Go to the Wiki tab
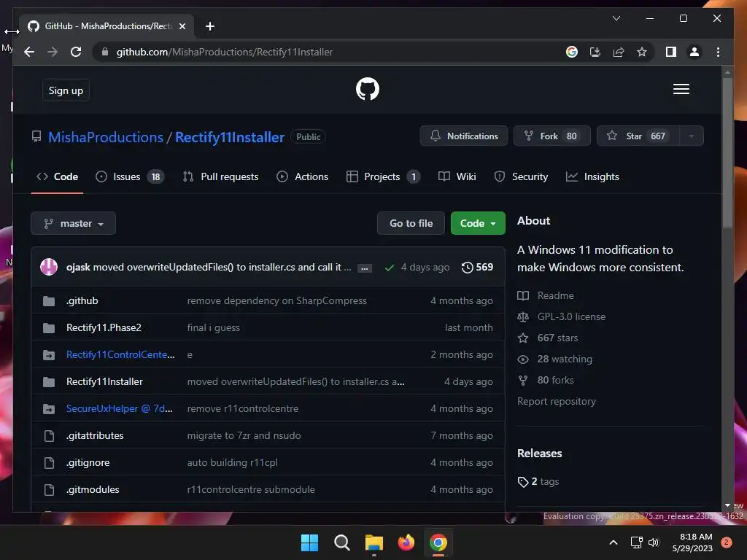 (x=457, y=176)
